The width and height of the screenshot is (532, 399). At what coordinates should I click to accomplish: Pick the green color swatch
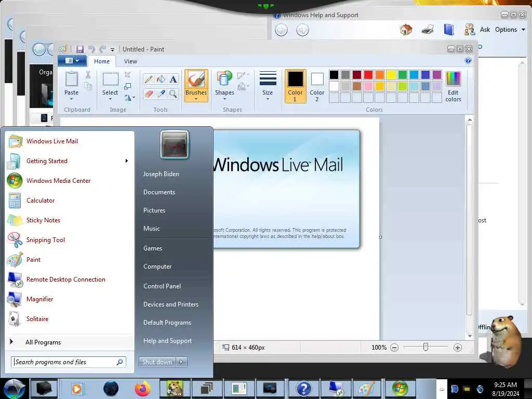click(403, 75)
